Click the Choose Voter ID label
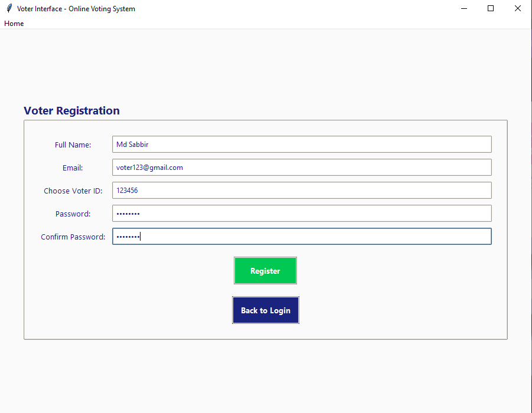The width and height of the screenshot is (532, 413). (x=73, y=191)
